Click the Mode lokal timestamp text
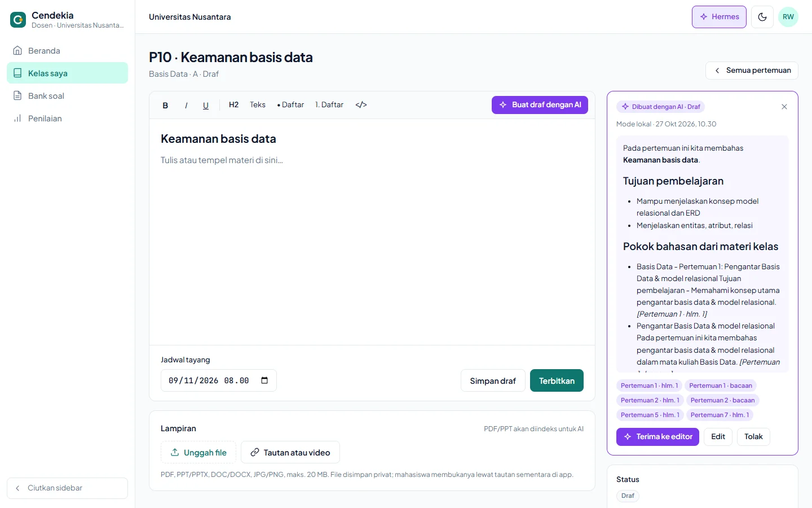The height and width of the screenshot is (508, 812). click(667, 124)
